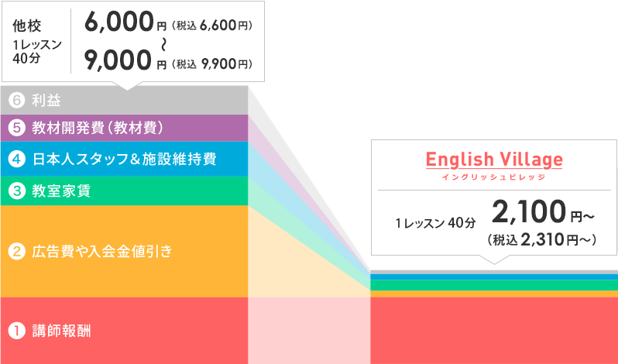Viewport: 618px width, 364px height.
Task: Click the circled number 2 icon
Action: click(x=17, y=251)
